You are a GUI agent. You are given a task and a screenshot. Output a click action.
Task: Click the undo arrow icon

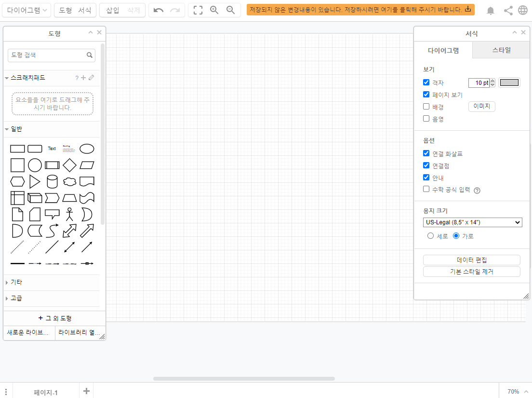tap(159, 10)
